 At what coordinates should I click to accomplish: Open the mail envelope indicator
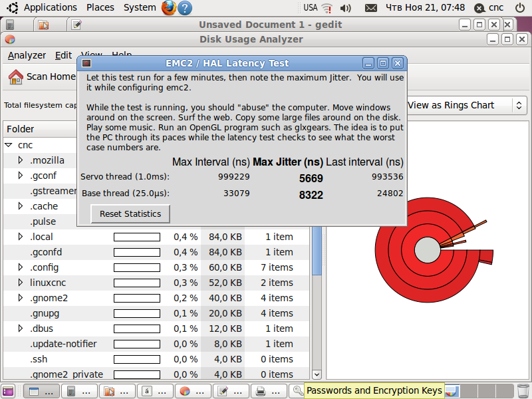coord(371,8)
